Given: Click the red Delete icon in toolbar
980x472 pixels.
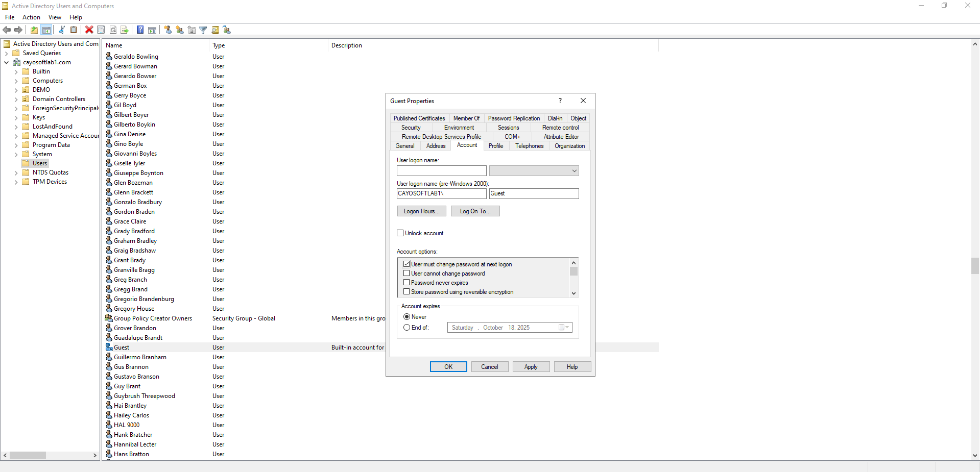Looking at the screenshot, I should click(89, 30).
